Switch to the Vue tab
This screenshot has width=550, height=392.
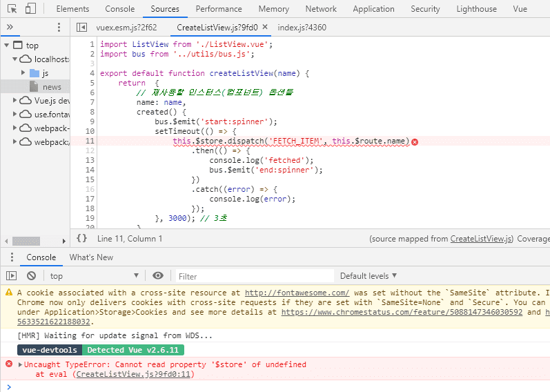520,9
